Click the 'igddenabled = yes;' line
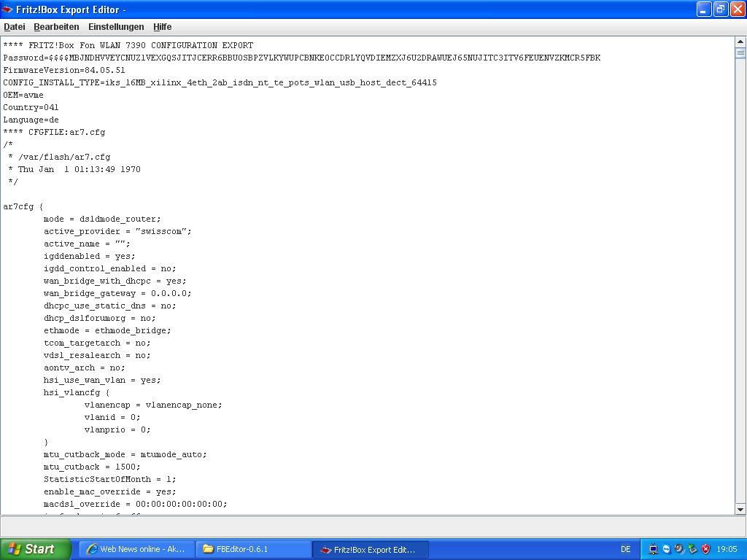 click(89, 256)
